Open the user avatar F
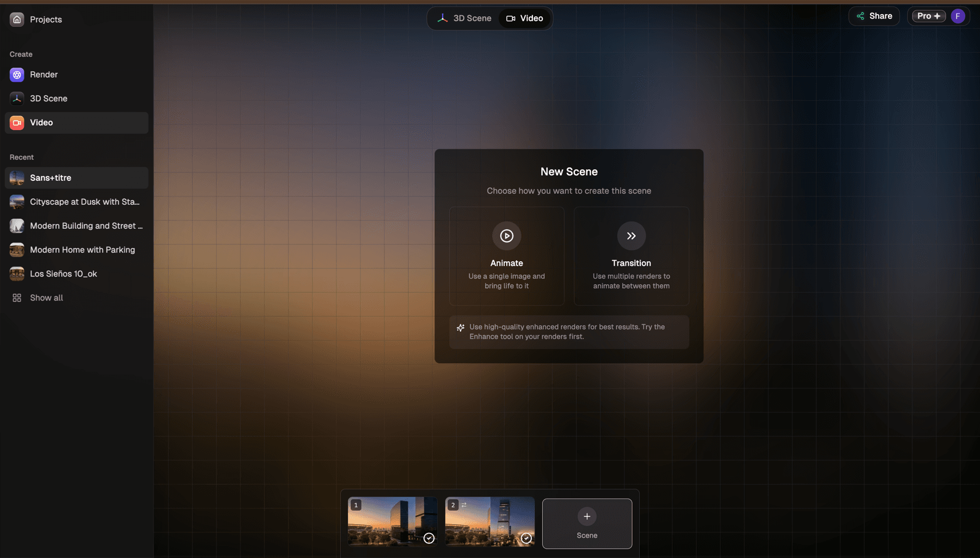This screenshot has width=980, height=558. click(958, 16)
